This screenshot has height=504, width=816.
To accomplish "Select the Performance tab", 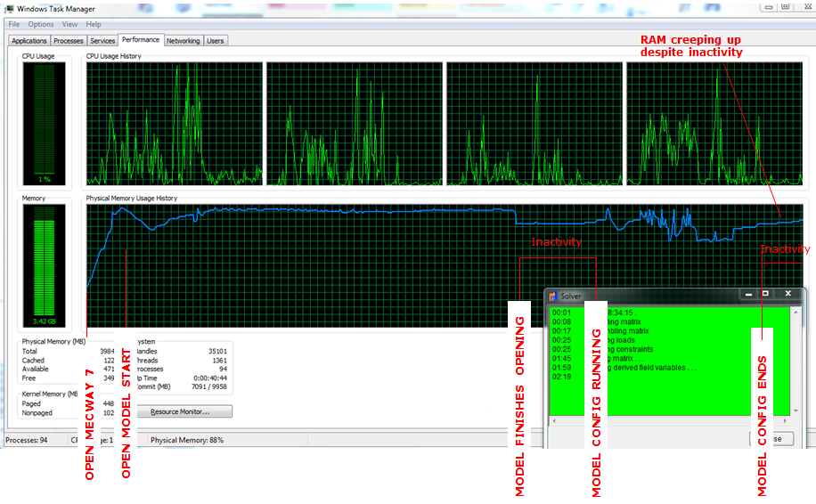I will click(x=141, y=39).
